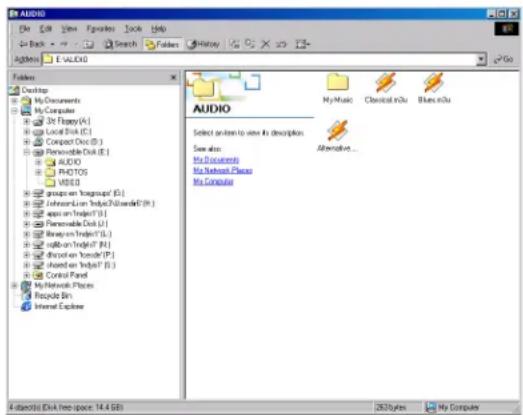Open the File menu

point(25,29)
